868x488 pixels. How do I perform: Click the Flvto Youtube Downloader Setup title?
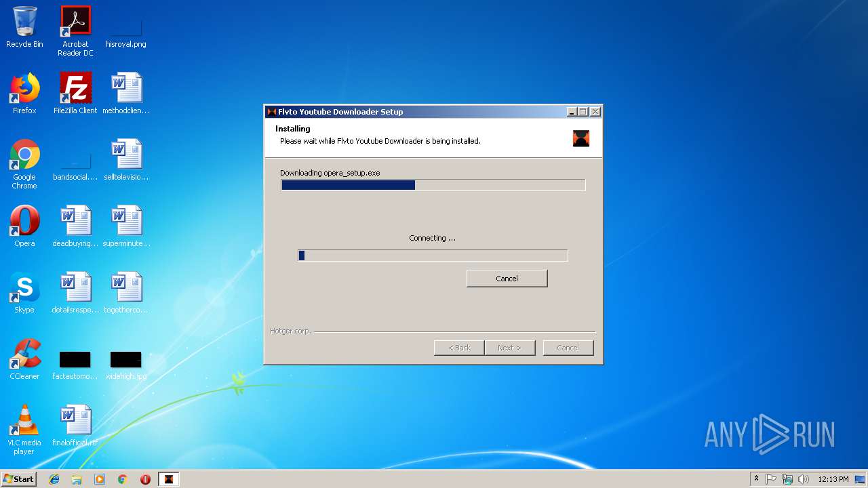(x=340, y=112)
